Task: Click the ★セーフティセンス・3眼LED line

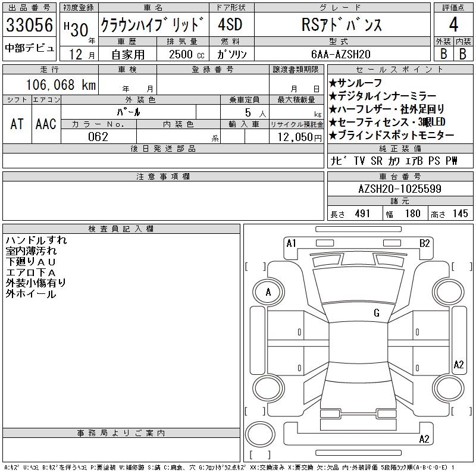Action: [387, 122]
